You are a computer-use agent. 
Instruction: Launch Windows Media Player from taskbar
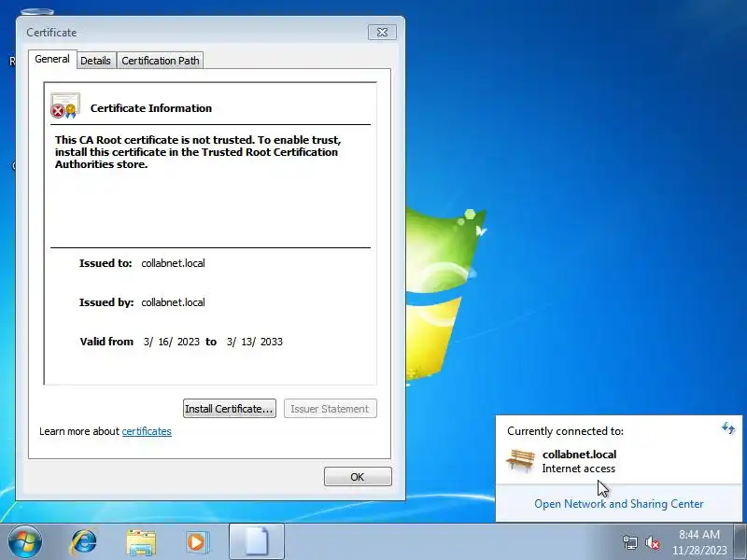pyautogui.click(x=197, y=542)
